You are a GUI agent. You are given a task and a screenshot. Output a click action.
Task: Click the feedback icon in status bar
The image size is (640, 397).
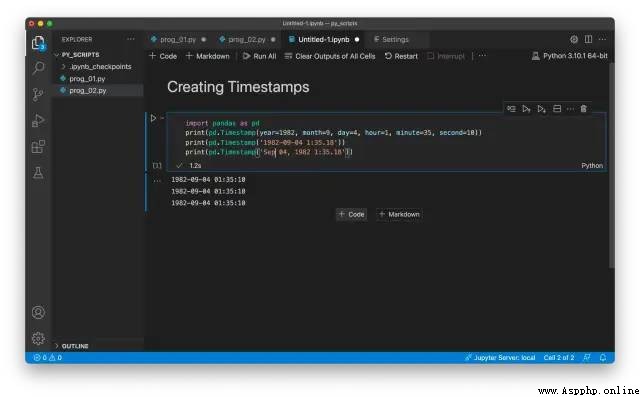click(587, 357)
